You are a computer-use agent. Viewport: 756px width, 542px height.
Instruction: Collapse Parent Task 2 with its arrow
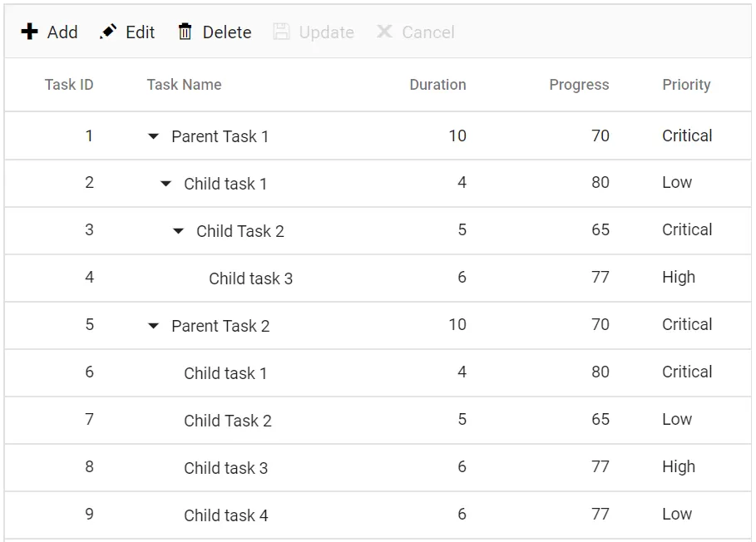pyautogui.click(x=153, y=325)
